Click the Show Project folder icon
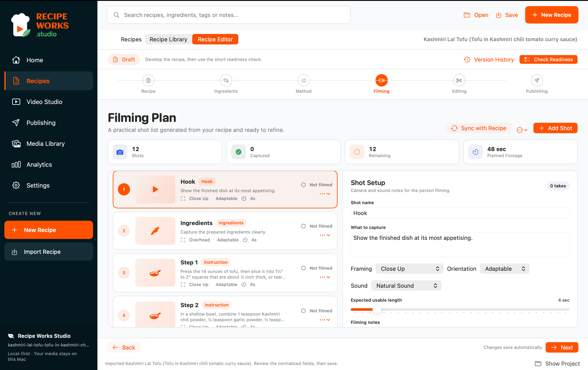 (x=538, y=363)
